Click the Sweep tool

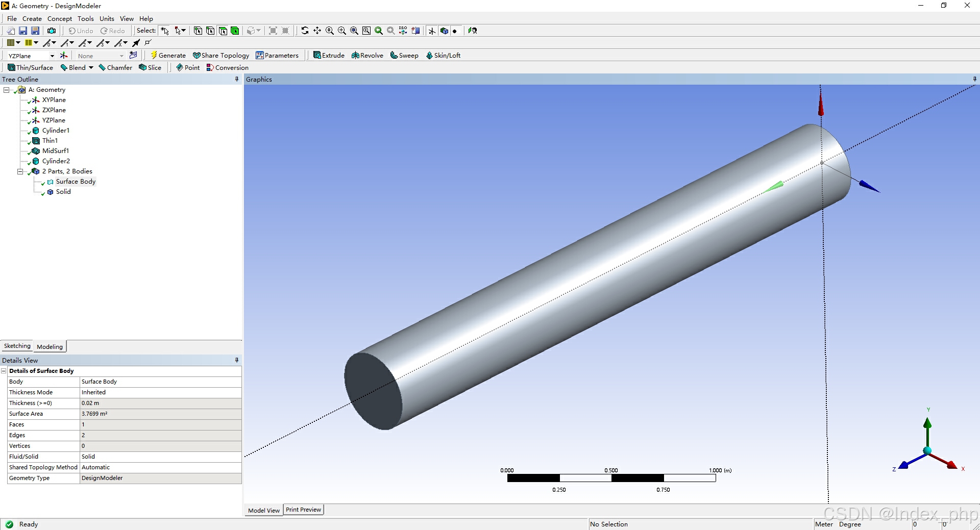(404, 55)
